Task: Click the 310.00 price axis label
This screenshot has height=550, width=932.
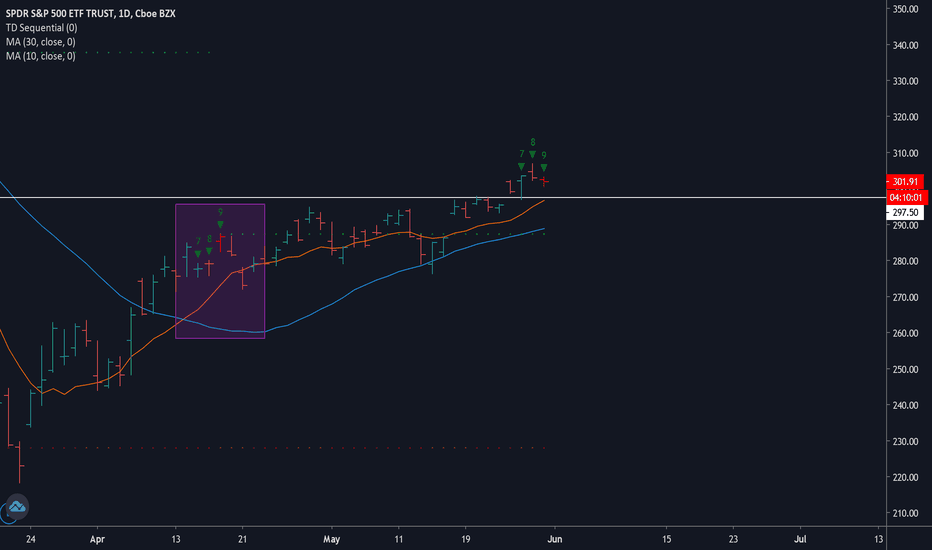Action: pyautogui.click(x=905, y=153)
